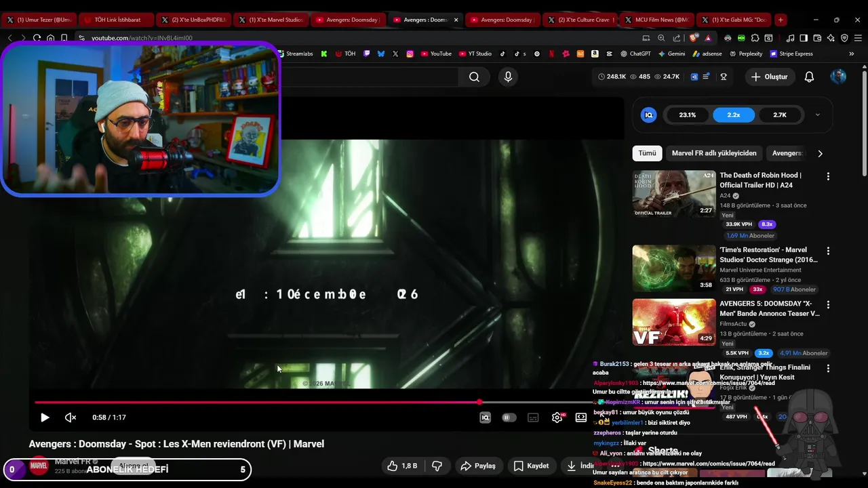Open Amazon bookmark icon

coord(595,54)
